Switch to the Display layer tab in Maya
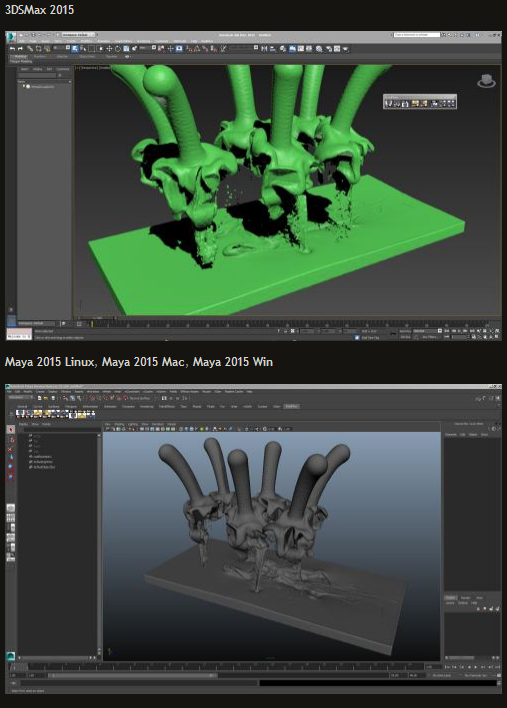 451,597
